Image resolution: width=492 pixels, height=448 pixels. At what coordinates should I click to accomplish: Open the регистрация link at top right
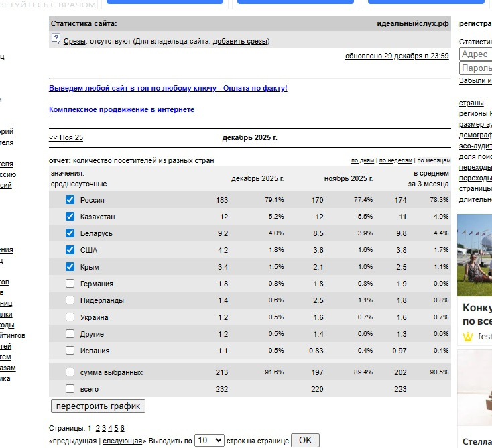[x=475, y=23]
